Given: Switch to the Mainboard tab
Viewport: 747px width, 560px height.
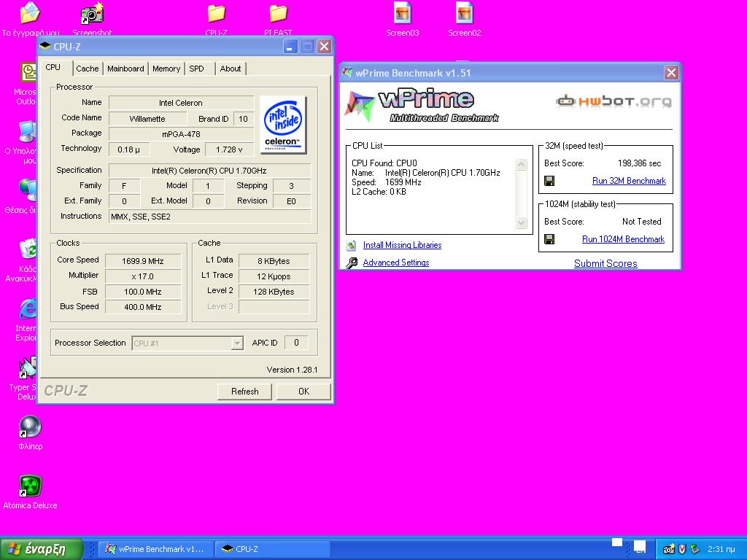Looking at the screenshot, I should [125, 69].
